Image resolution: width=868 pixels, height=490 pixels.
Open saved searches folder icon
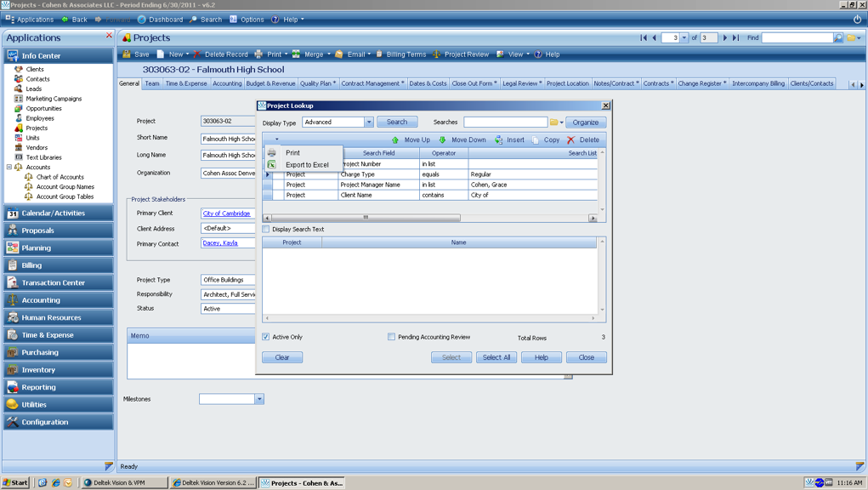(x=554, y=122)
